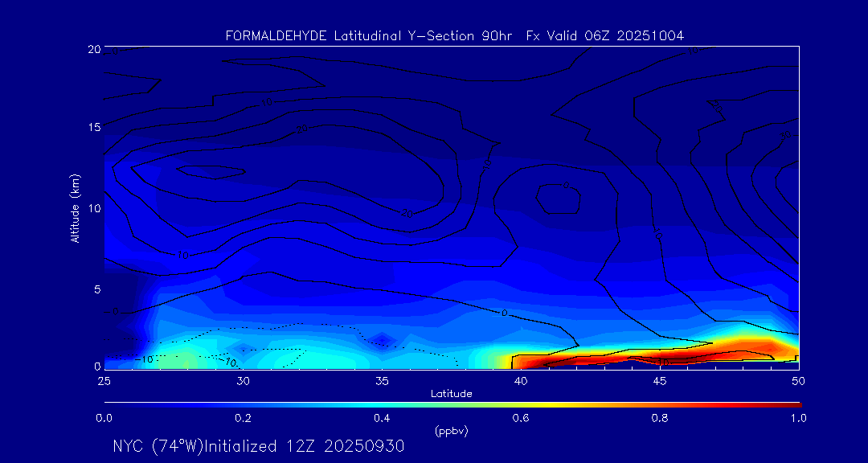Click the "NYC (74°W)Initialized 12Z 20250930" caption

click(x=259, y=446)
